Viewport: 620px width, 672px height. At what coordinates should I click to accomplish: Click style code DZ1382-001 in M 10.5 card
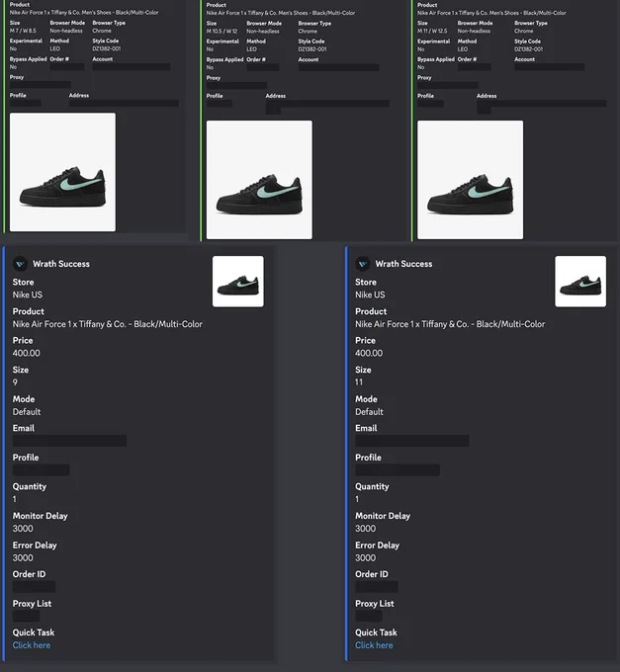[x=312, y=49]
